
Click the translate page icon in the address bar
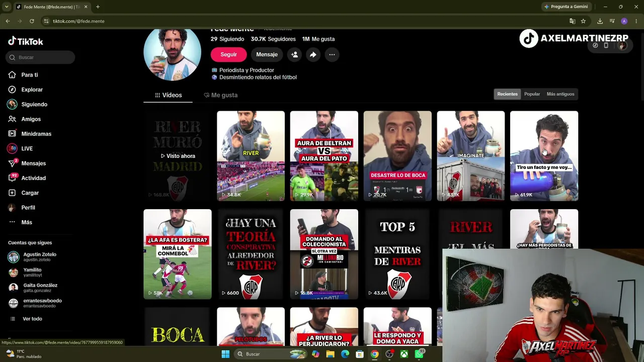tap(572, 21)
